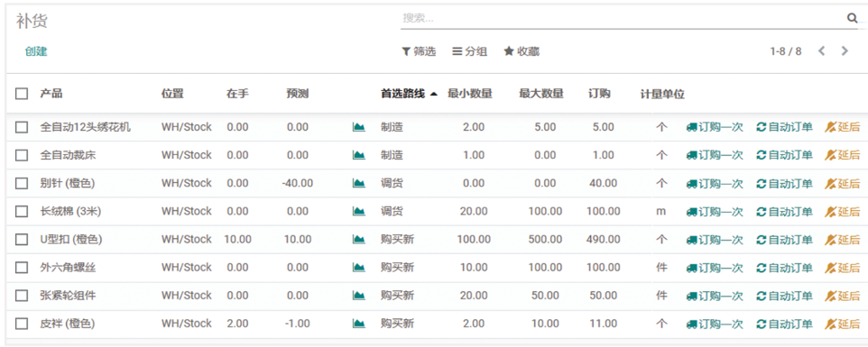
Task: Click 订购一次 for 皮袢 (橙色)
Action: click(x=715, y=324)
